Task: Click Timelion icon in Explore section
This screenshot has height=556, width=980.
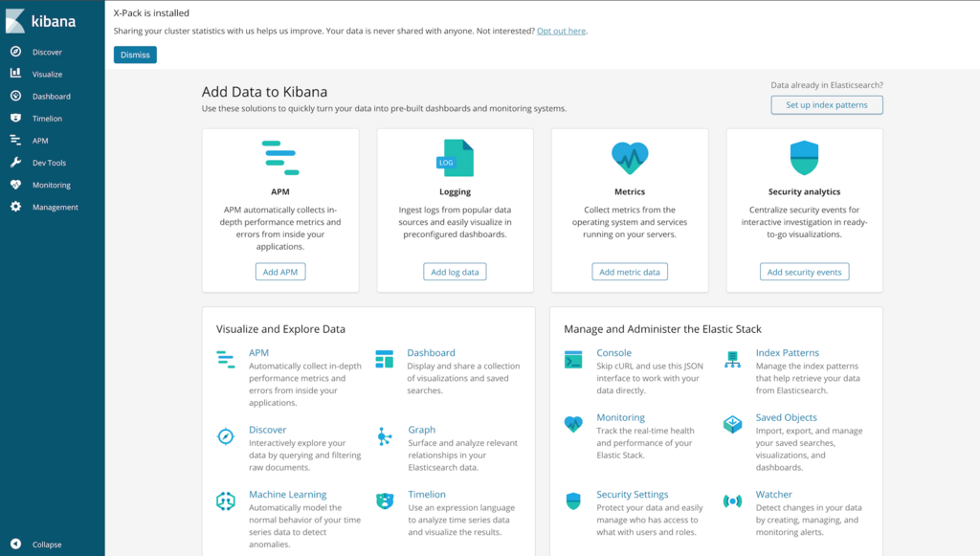Action: pyautogui.click(x=385, y=501)
